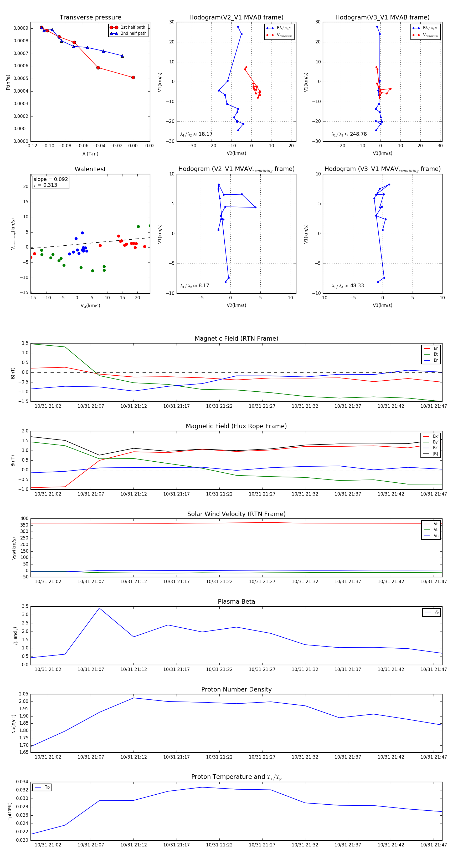Screen dimensions: 473x868
Task: Select the "Bt" legend entry
Action: [431, 354]
